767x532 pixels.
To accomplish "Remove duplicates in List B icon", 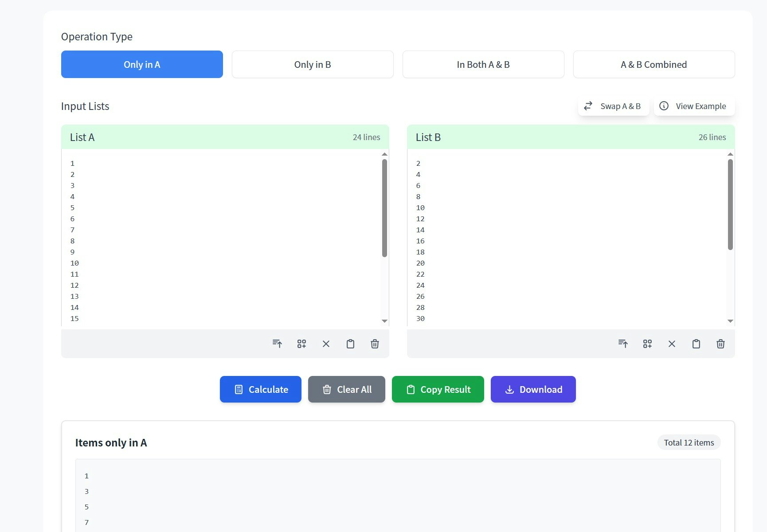I will pos(647,344).
